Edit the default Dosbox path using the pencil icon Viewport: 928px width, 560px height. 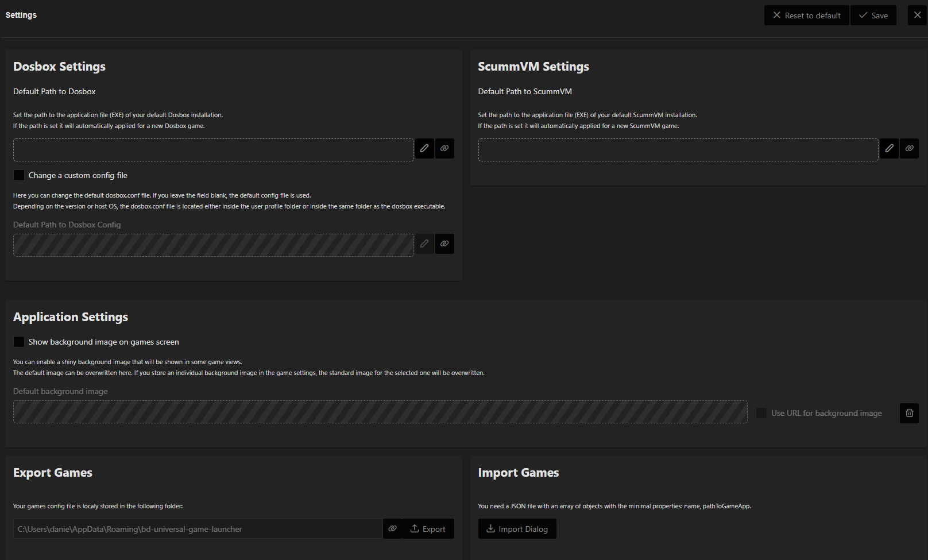[424, 148]
